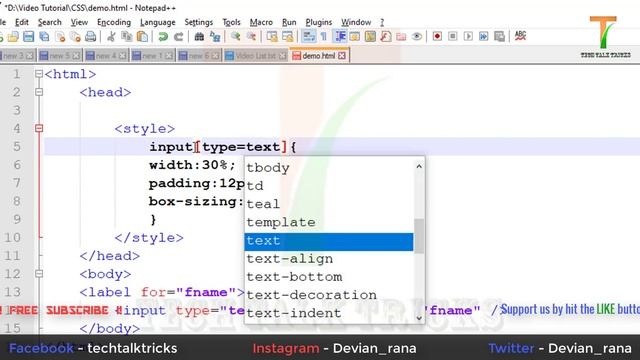Open the View menu
Viewport: 640px width, 360px height.
pyautogui.click(x=79, y=22)
